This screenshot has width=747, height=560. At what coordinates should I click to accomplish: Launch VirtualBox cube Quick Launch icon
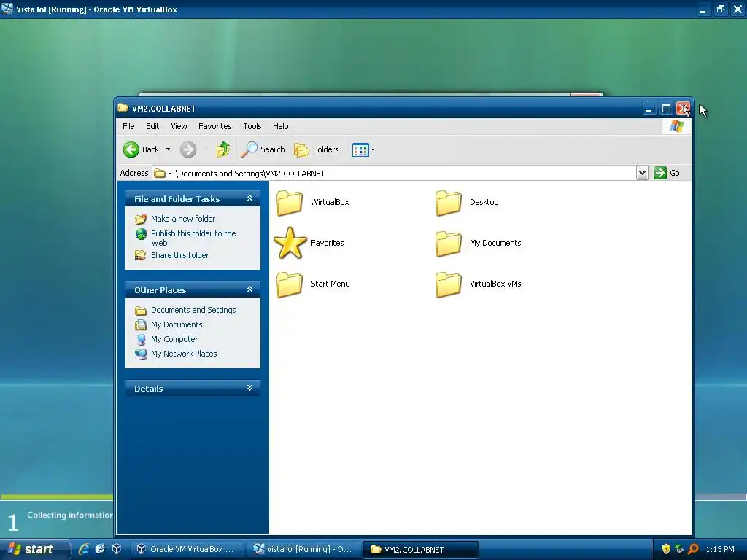click(x=117, y=549)
